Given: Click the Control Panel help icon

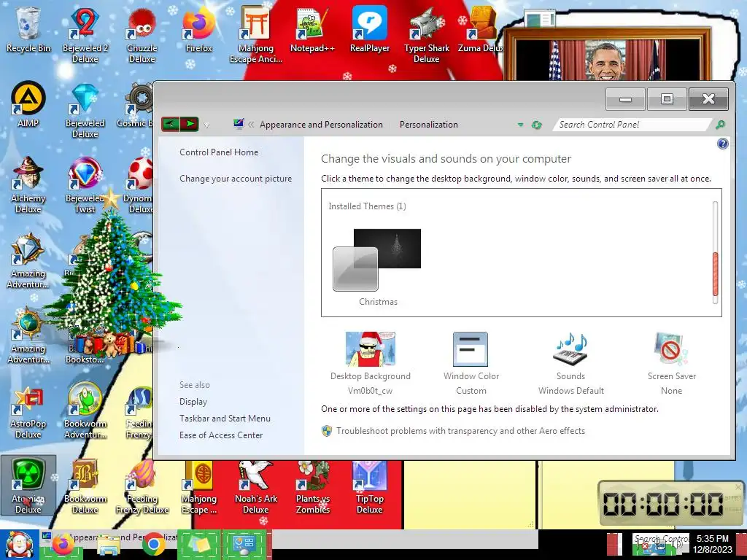Looking at the screenshot, I should (722, 144).
